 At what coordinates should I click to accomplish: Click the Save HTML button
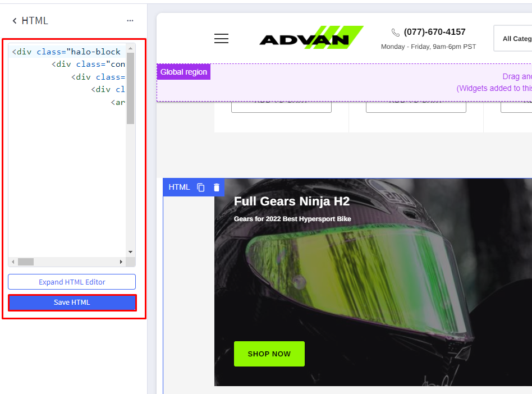pyautogui.click(x=72, y=303)
